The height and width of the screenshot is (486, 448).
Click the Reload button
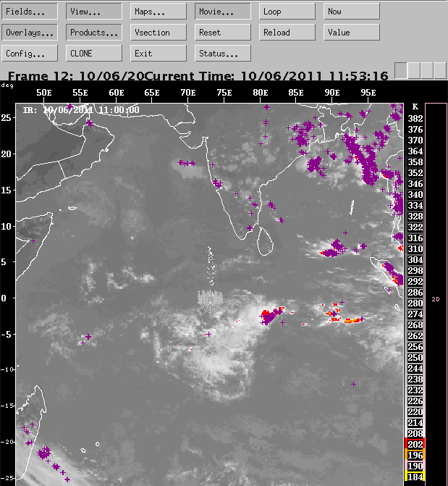(x=287, y=33)
